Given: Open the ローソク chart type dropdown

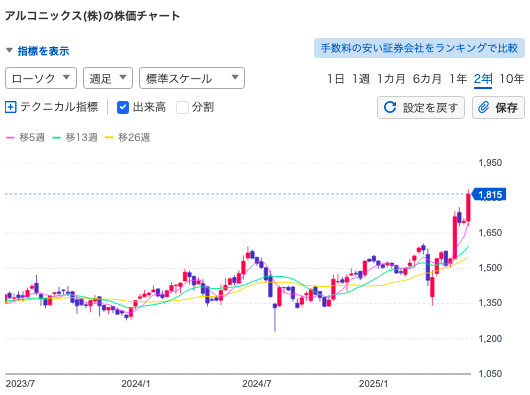Looking at the screenshot, I should click(x=41, y=78).
